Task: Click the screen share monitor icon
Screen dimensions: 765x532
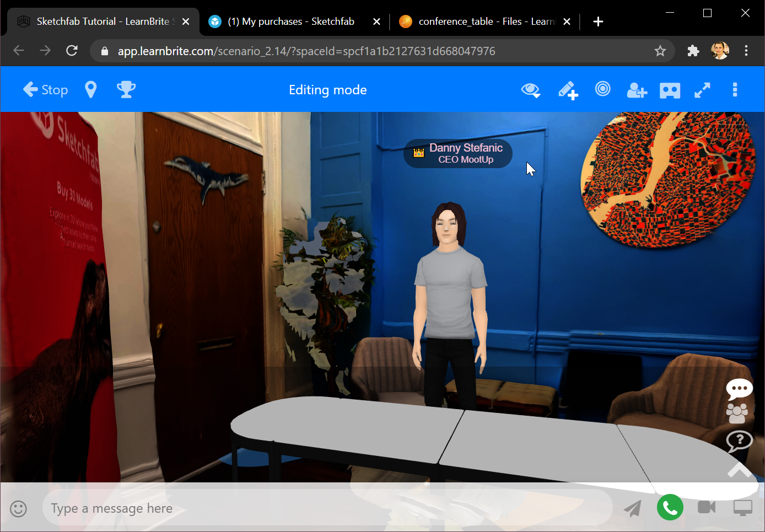Action: coord(743,508)
